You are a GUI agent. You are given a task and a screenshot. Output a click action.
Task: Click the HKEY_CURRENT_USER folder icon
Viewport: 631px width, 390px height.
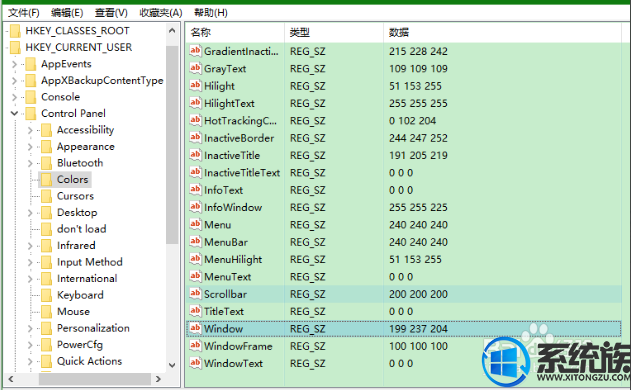coord(15,47)
